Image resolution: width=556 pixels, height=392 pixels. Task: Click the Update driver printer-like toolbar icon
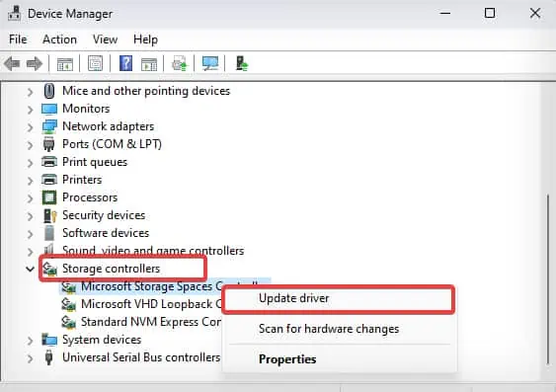point(180,64)
